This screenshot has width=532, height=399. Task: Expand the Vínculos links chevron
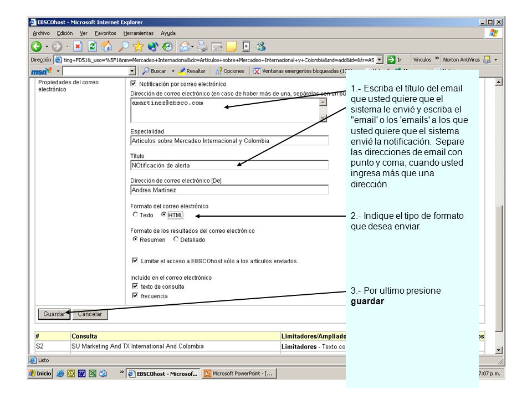point(437,58)
